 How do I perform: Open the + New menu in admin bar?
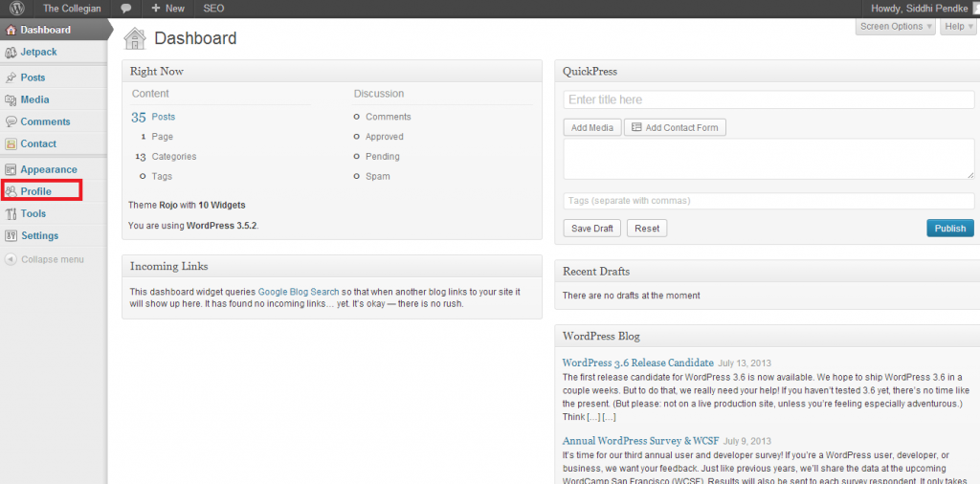pyautogui.click(x=167, y=9)
